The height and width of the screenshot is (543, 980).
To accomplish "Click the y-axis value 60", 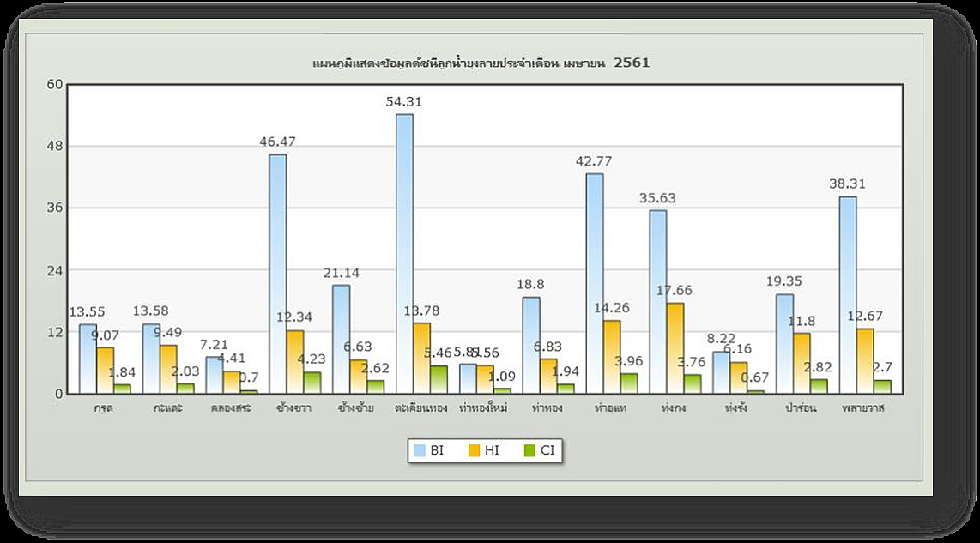I will 55,84.
